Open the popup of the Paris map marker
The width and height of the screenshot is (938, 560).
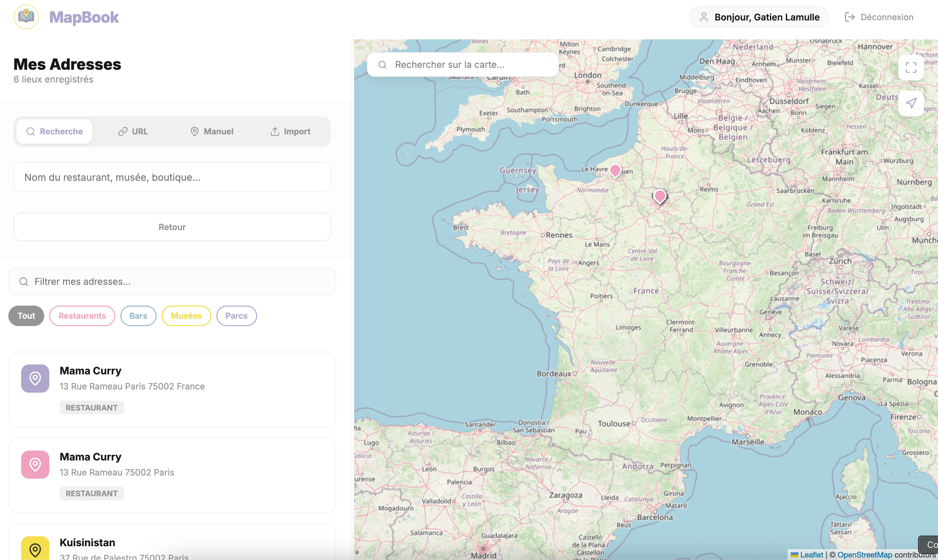pos(660,196)
